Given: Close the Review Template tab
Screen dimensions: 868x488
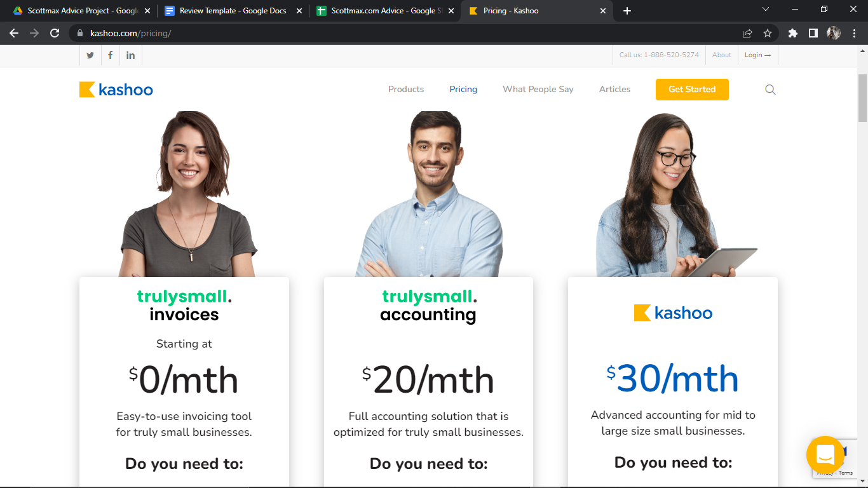Looking at the screenshot, I should (299, 11).
